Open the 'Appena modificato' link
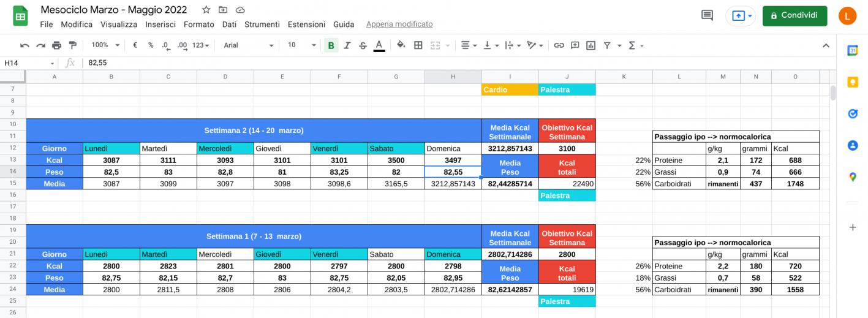 tap(399, 25)
